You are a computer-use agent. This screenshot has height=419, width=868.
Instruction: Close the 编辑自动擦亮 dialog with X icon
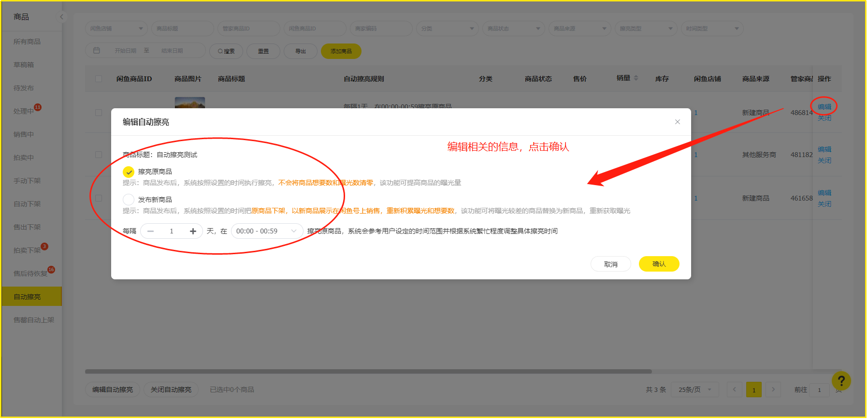(x=678, y=122)
